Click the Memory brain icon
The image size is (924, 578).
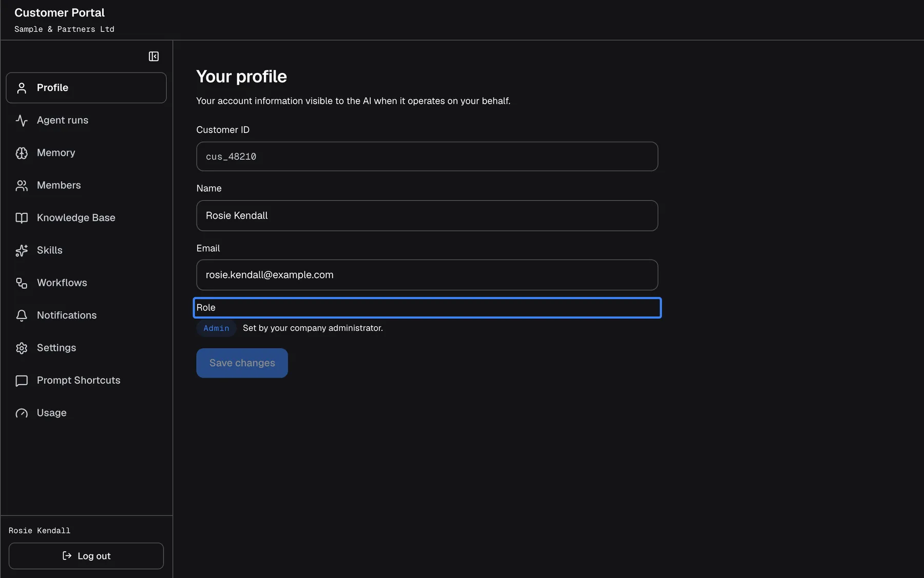click(x=22, y=153)
